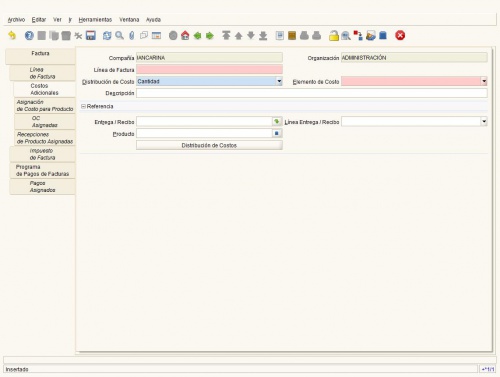This screenshot has width=500, height=377.
Task: Click the Producto text field
Action: (x=204, y=133)
